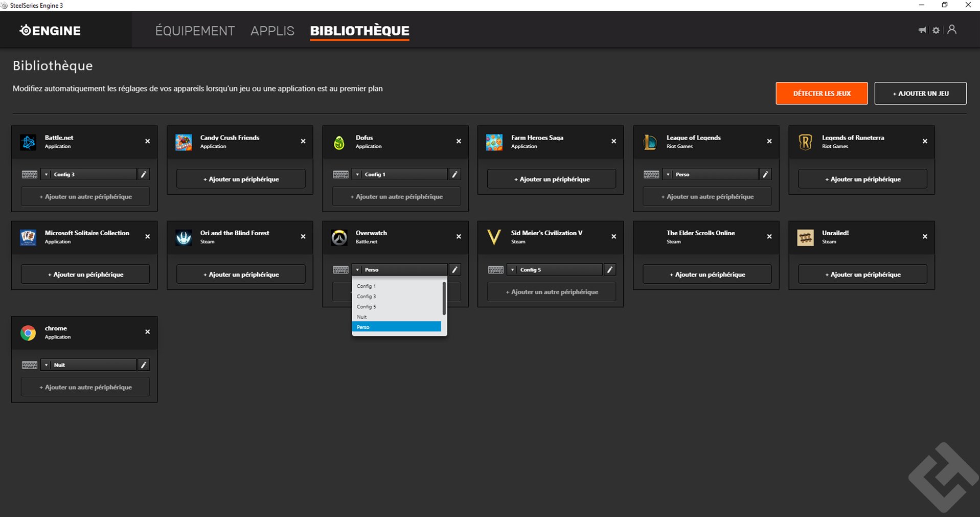Edit Battle.net config with pencil icon
The width and height of the screenshot is (980, 517).
coord(144,174)
